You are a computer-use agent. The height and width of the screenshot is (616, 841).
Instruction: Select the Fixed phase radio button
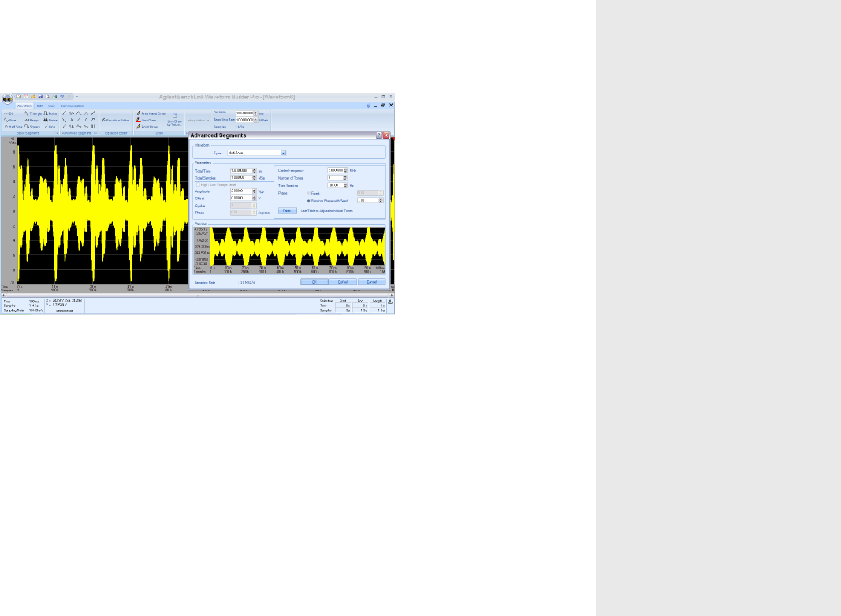coord(308,193)
